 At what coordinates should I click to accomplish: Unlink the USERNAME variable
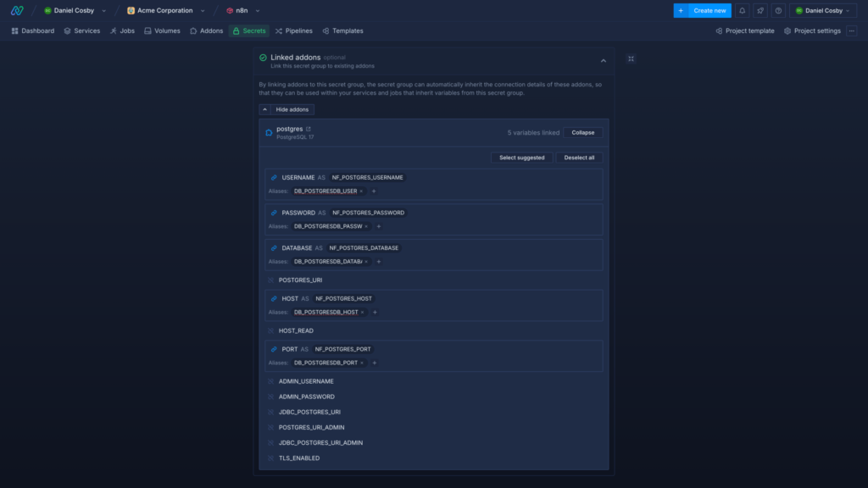274,178
